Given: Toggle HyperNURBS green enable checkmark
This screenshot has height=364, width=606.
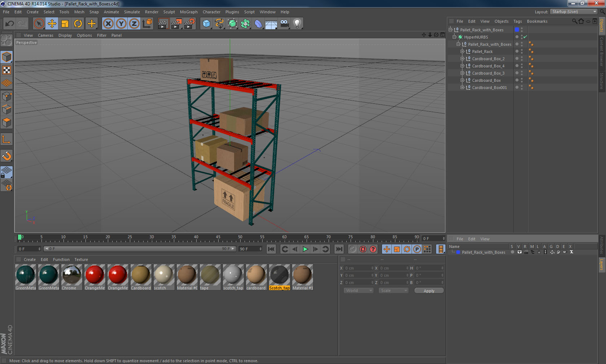Looking at the screenshot, I should tap(525, 37).
